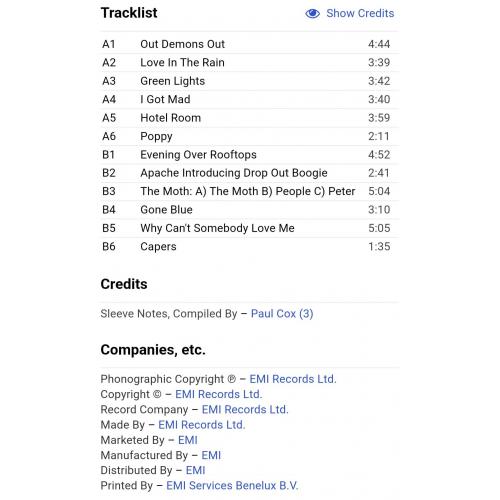The width and height of the screenshot is (500, 500).
Task: Select track B5 Why Can't Somebody Love Me
Action: 250,228
